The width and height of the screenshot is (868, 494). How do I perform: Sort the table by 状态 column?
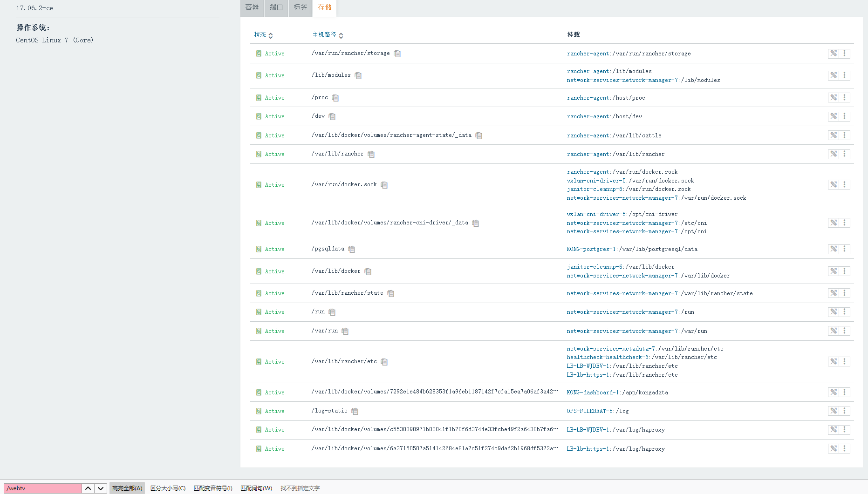click(x=263, y=35)
